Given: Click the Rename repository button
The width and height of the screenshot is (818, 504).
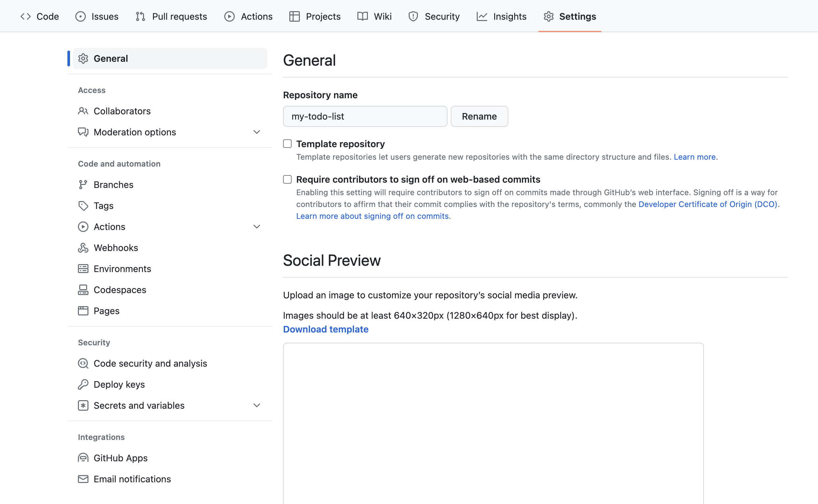Looking at the screenshot, I should [479, 116].
